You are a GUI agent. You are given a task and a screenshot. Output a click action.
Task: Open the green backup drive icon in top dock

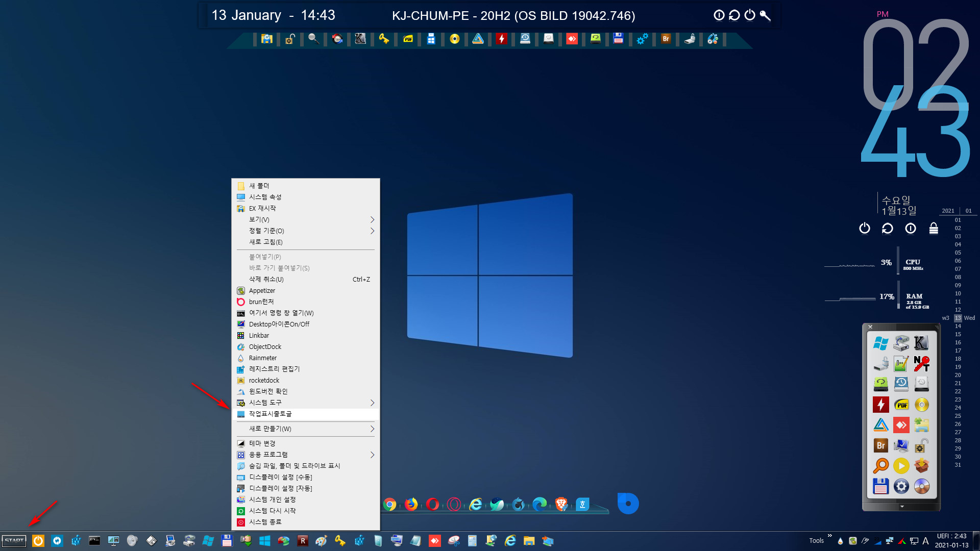click(x=595, y=39)
